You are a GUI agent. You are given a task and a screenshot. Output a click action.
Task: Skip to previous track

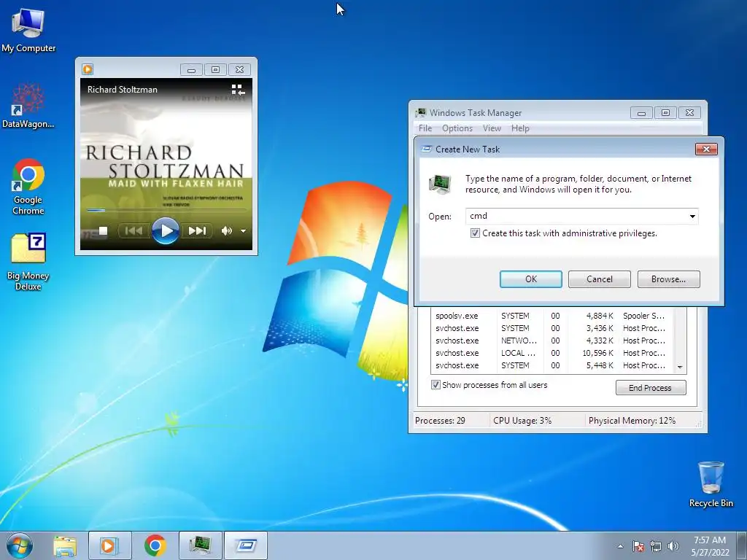[134, 231]
